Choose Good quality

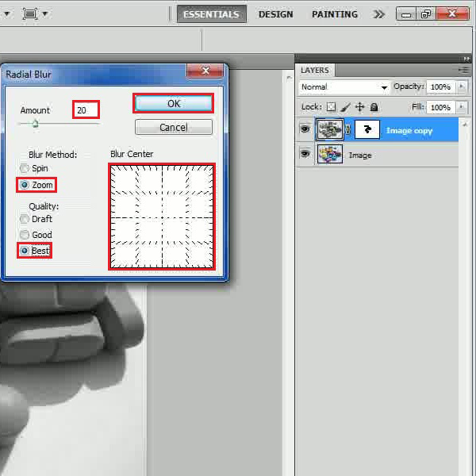[x=36, y=235]
